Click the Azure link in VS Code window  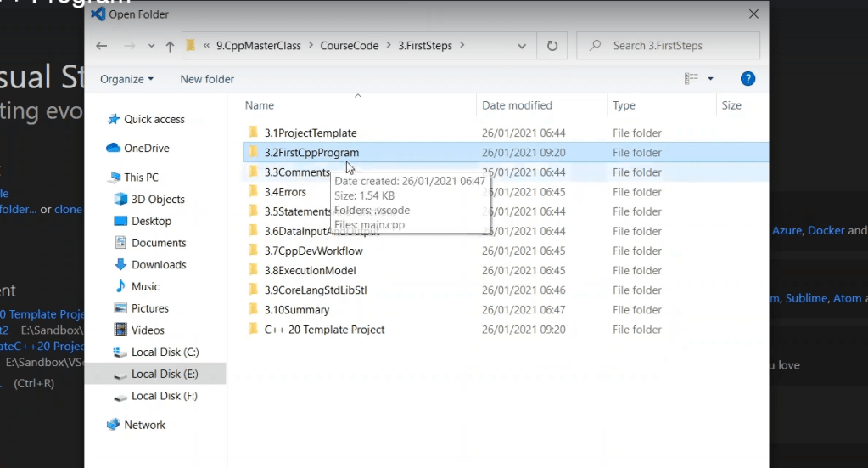coord(787,230)
